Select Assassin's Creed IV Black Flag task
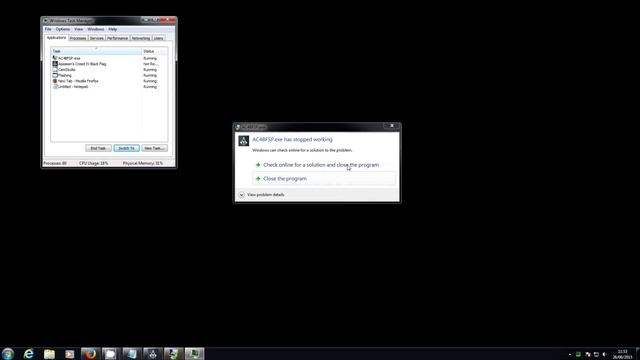Image resolution: width=640 pixels, height=360 pixels. point(109,64)
